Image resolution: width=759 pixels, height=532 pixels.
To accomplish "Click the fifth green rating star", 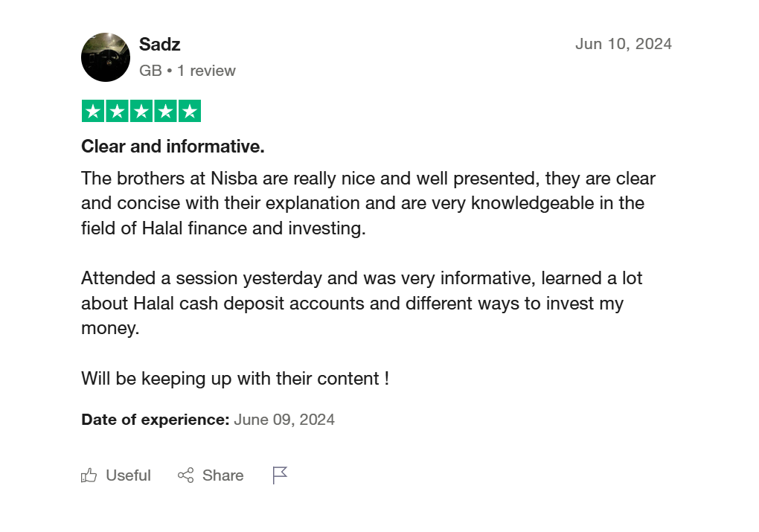I will (190, 112).
